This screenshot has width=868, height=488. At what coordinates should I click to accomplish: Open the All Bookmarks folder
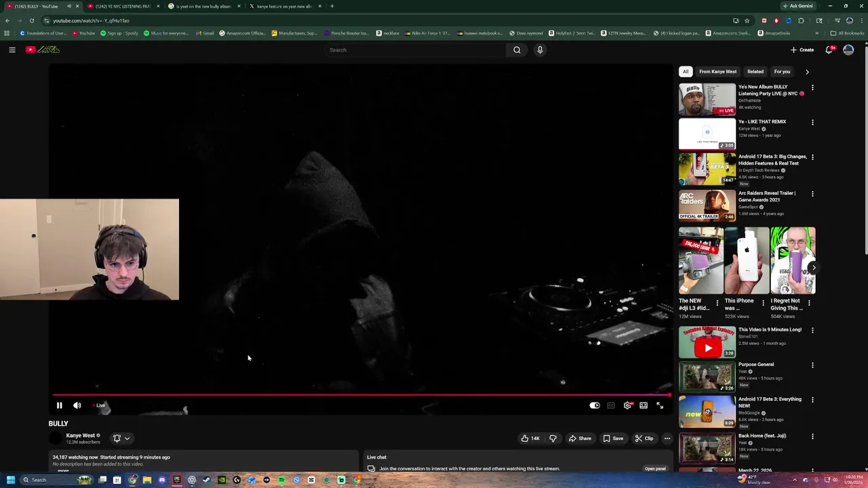click(848, 33)
